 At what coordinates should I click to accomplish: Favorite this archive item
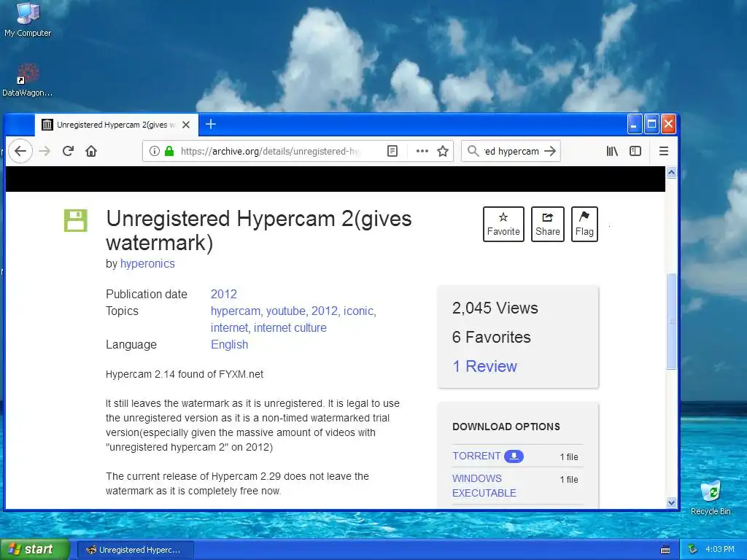coord(503,225)
